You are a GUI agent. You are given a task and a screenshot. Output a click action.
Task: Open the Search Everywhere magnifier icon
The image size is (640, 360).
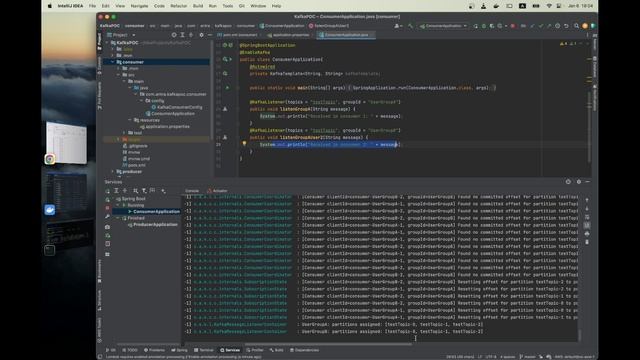click(x=576, y=26)
